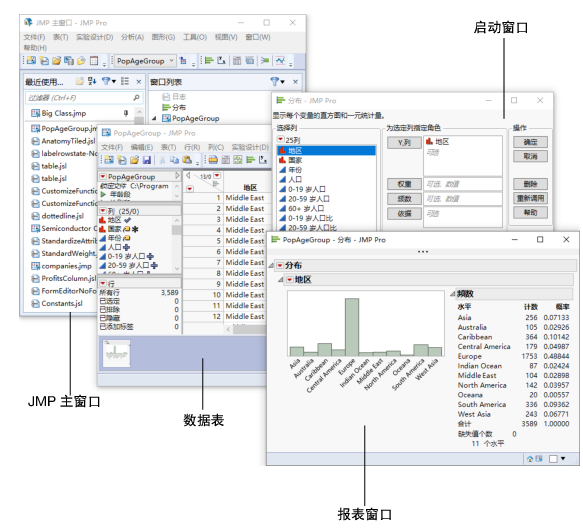Click the 确定 button in launch window
Image resolution: width=583 pixels, height=528 pixels.
point(531,142)
